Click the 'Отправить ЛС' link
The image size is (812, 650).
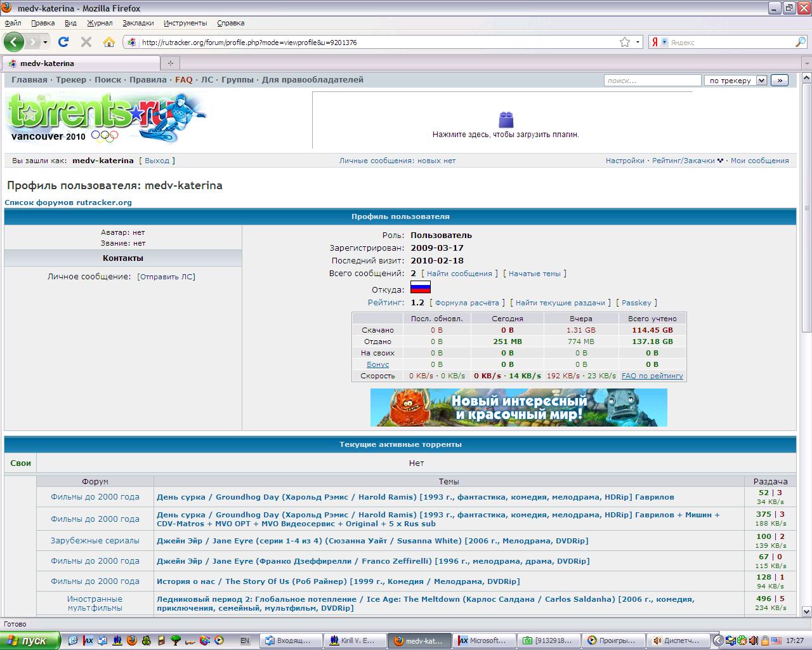point(166,277)
